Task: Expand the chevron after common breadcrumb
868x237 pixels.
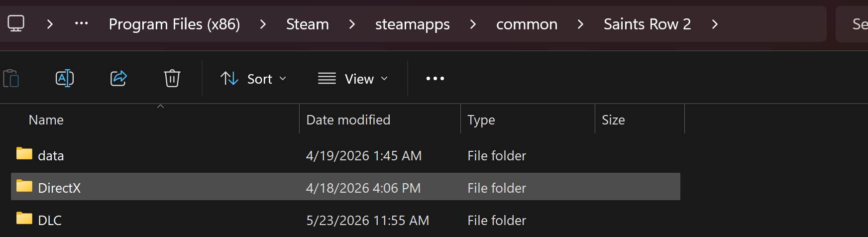Action: [580, 24]
